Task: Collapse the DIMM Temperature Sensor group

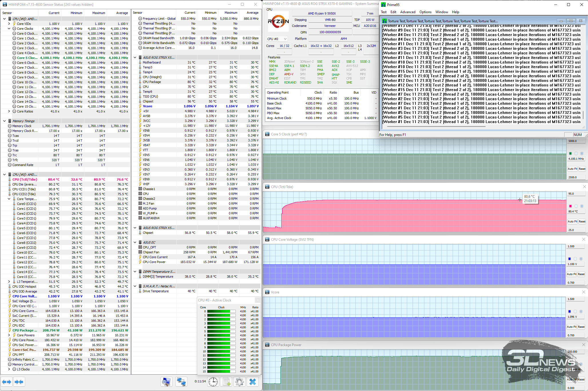Action: click(x=135, y=272)
